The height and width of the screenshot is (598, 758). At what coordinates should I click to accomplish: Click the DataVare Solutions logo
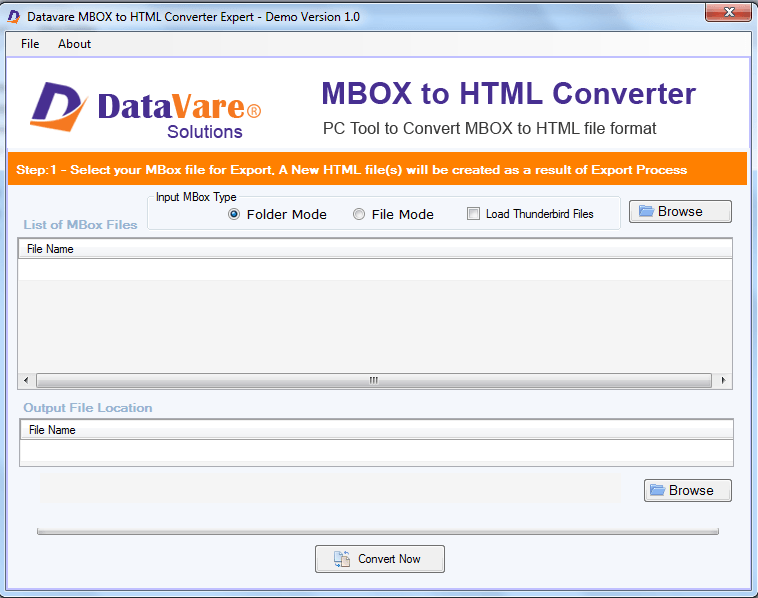coord(146,111)
